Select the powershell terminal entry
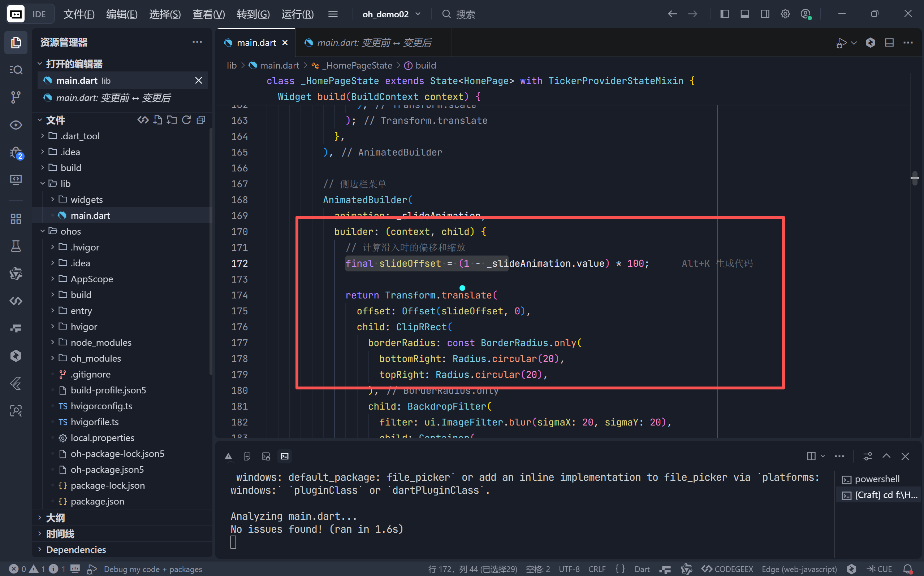 876,479
